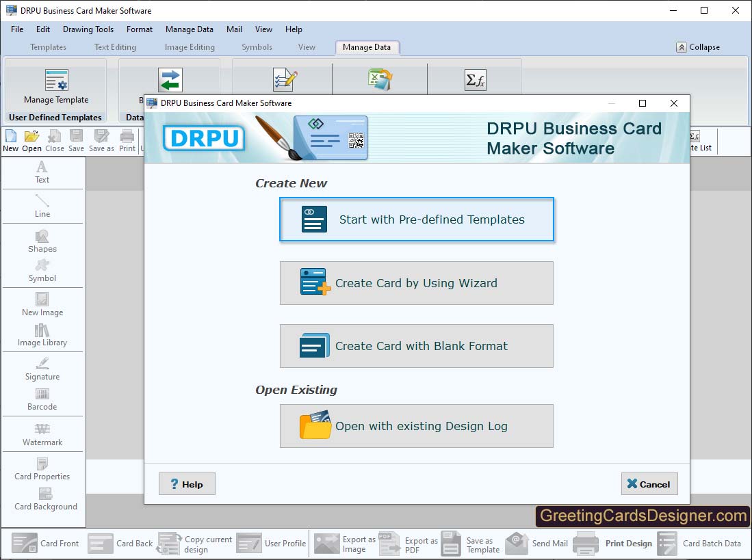752x560 pixels.
Task: Click Create Card by Using Wizard
Action: (417, 283)
